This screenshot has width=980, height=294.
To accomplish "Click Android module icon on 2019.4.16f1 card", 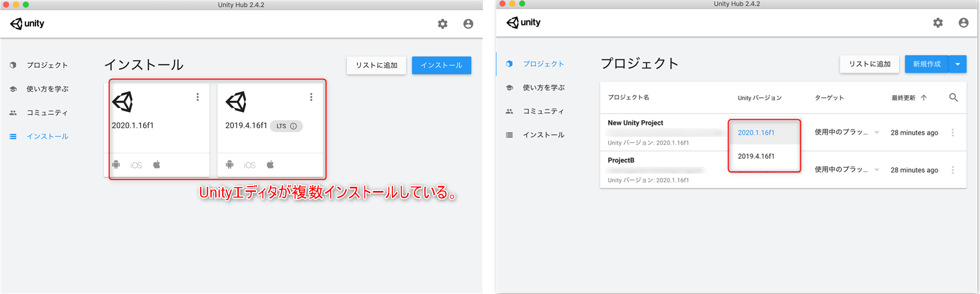I will click(x=230, y=165).
